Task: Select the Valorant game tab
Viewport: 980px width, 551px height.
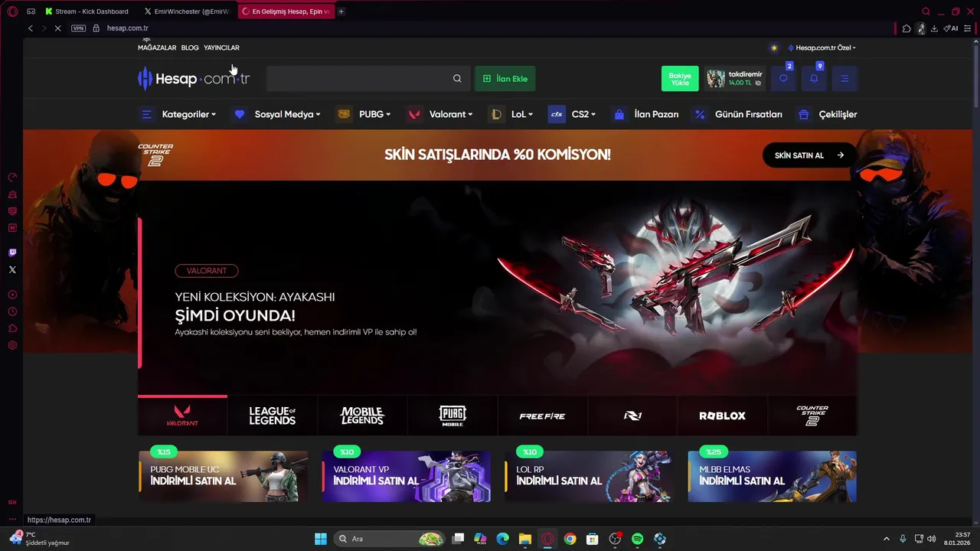Action: click(x=182, y=416)
